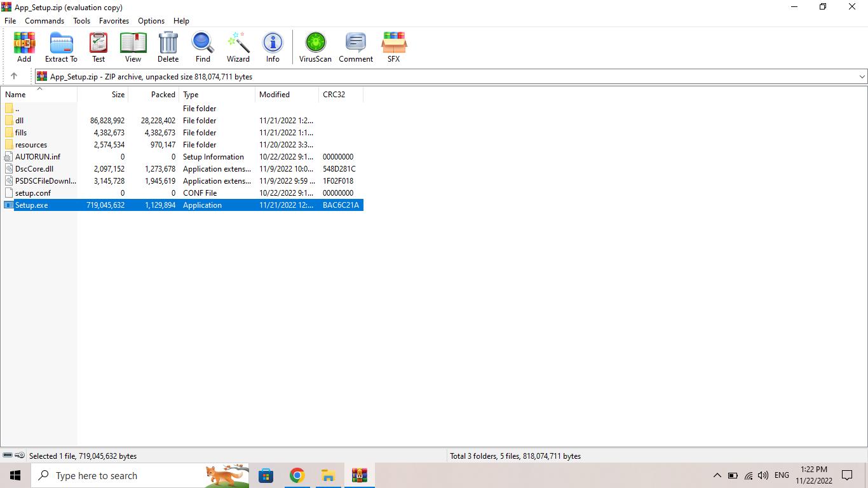This screenshot has height=488, width=868.
Task: Run VirusScan on the archive
Action: pos(315,47)
